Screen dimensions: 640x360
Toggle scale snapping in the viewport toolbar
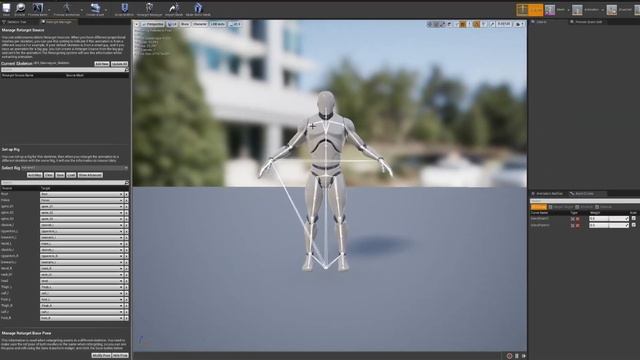coord(492,24)
